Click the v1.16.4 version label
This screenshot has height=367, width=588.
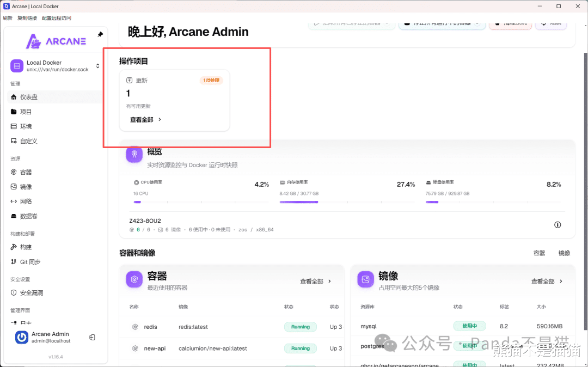coord(56,357)
